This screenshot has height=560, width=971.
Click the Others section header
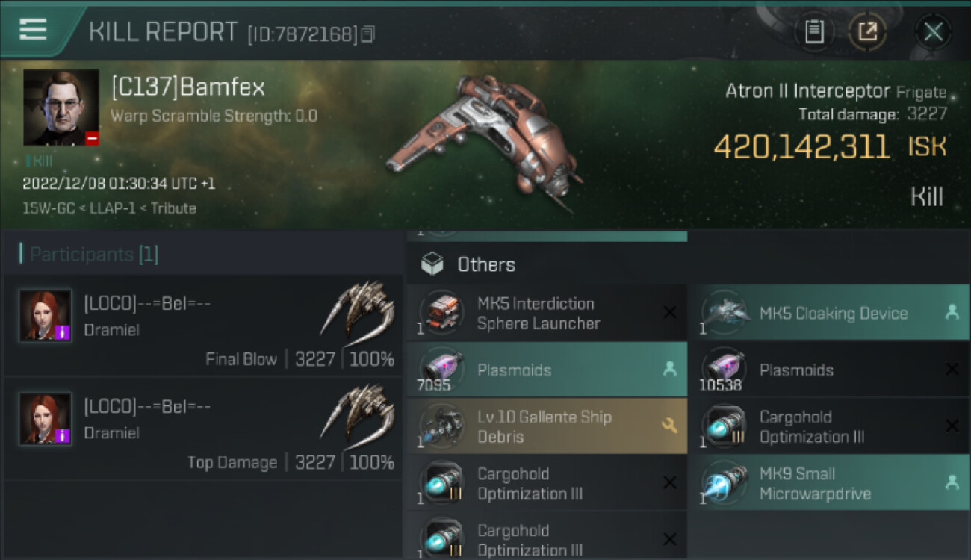[x=486, y=264]
